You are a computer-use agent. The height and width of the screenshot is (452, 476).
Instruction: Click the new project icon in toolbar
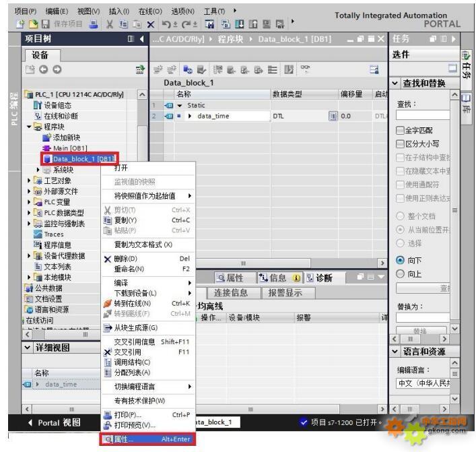(x=20, y=24)
